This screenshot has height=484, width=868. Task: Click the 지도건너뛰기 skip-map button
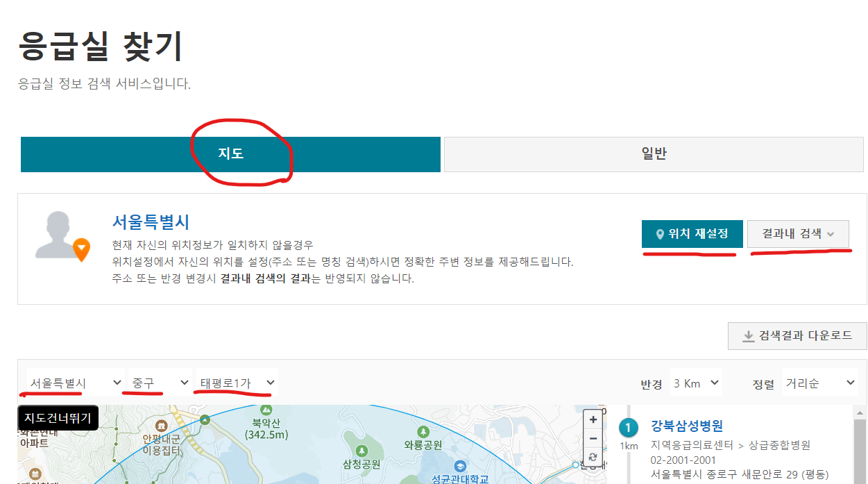[58, 417]
